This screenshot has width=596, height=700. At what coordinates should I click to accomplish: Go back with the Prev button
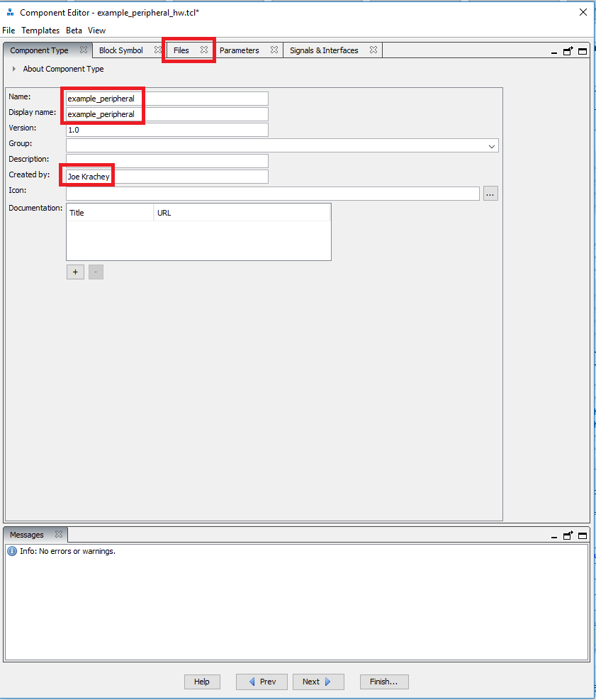click(262, 682)
